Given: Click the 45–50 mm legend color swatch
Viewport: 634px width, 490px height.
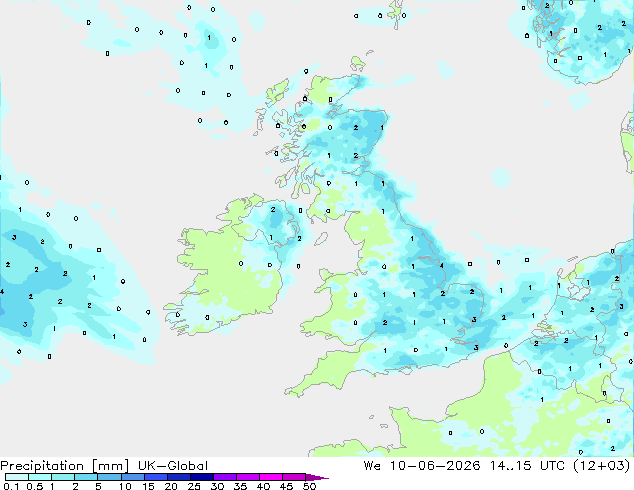Looking at the screenshot, I should [x=294, y=477].
